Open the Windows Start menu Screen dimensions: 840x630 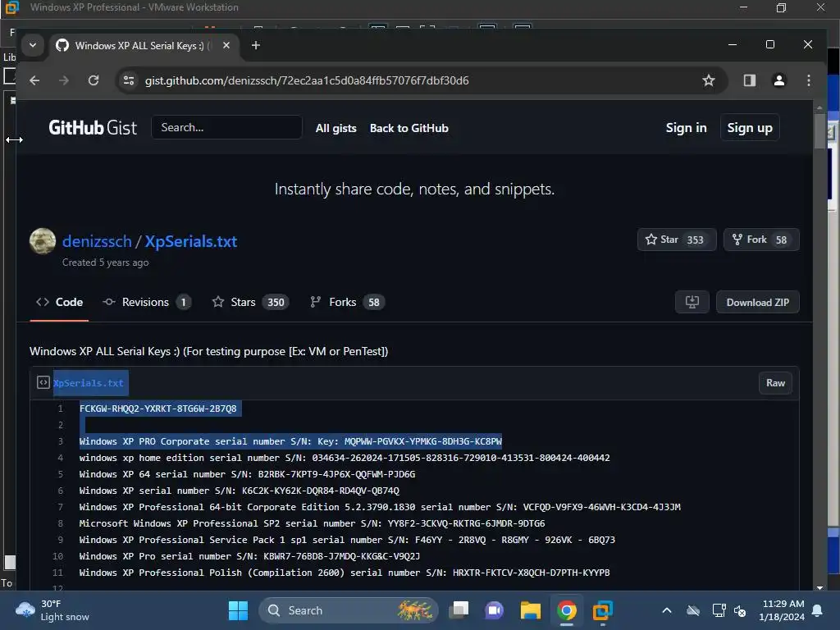tap(238, 610)
